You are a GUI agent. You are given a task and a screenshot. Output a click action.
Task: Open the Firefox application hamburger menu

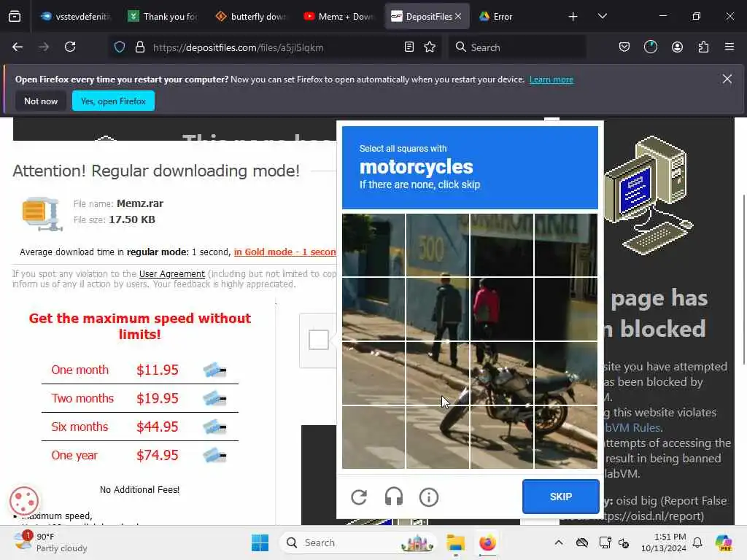pos(729,47)
